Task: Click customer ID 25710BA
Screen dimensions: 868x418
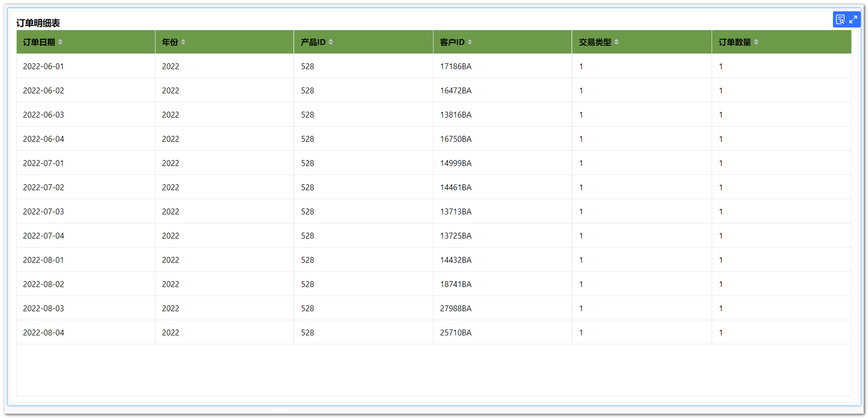Action: click(x=455, y=333)
